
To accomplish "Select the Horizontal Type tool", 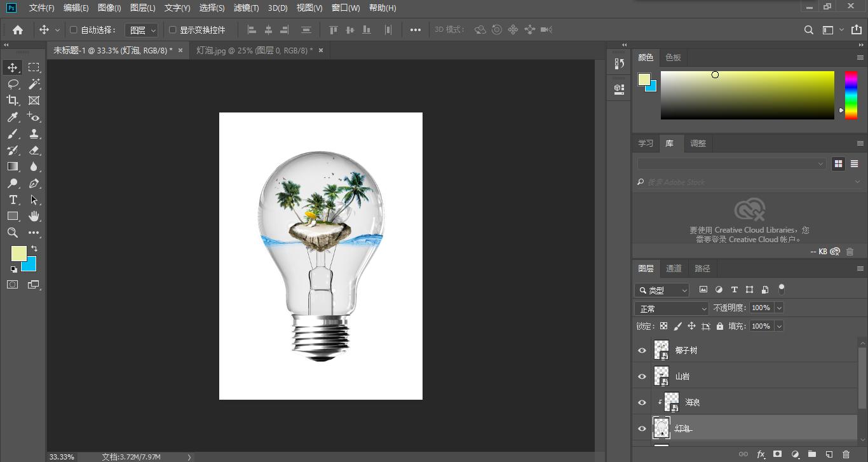I will (13, 200).
